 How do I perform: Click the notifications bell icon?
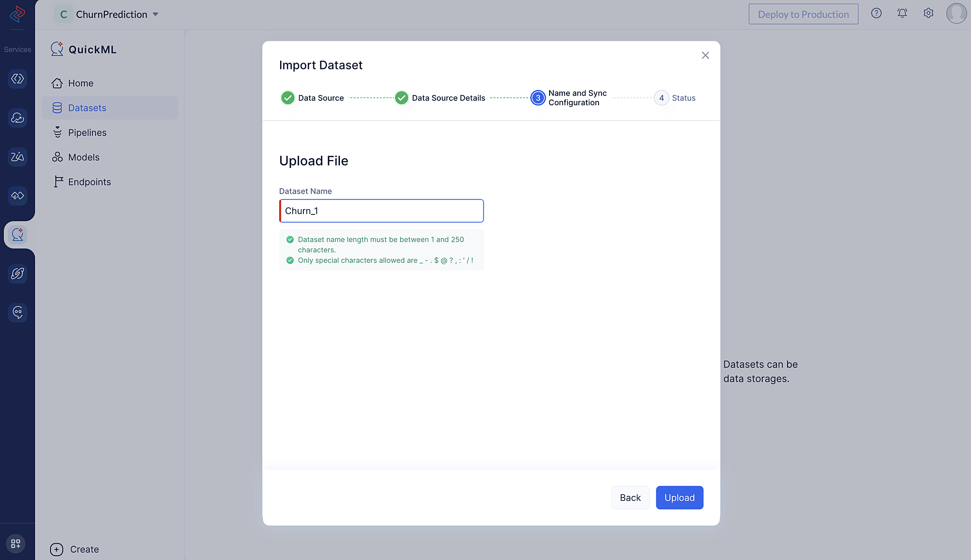coord(903,14)
